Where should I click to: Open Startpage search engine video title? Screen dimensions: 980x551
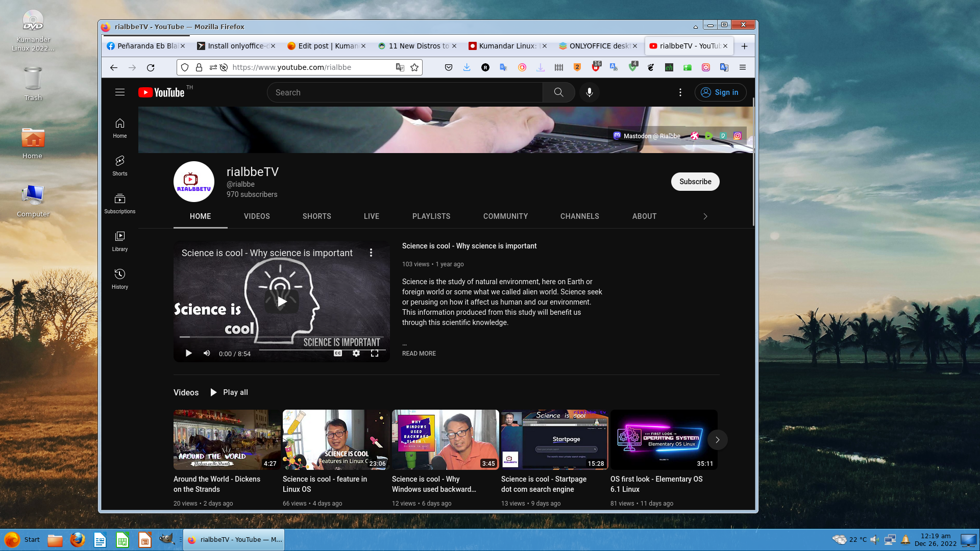(x=544, y=484)
